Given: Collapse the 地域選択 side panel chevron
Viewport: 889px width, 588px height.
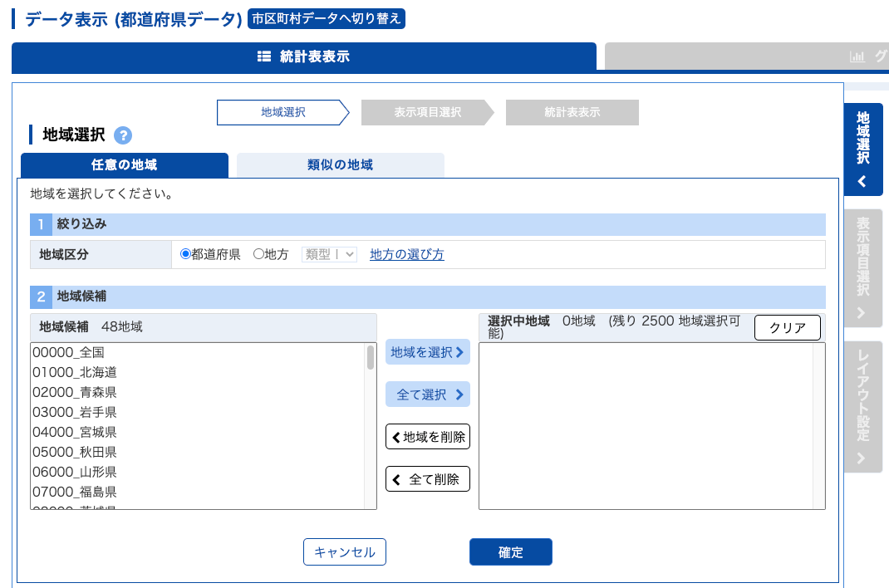Looking at the screenshot, I should pos(862,181).
